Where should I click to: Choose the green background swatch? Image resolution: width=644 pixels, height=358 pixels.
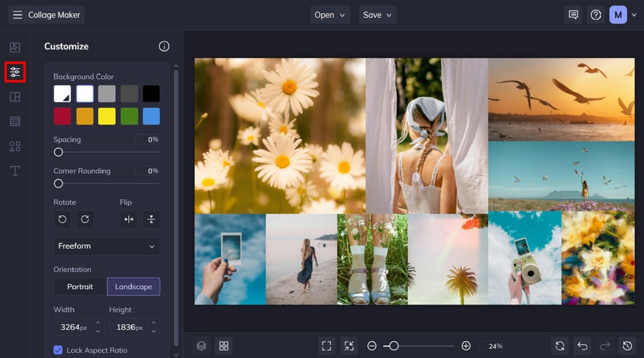(x=130, y=116)
